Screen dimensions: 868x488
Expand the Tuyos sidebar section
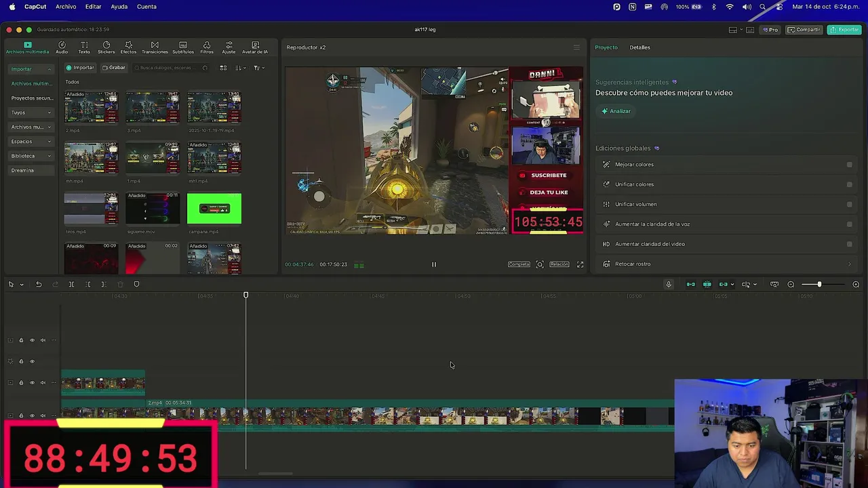click(x=49, y=113)
